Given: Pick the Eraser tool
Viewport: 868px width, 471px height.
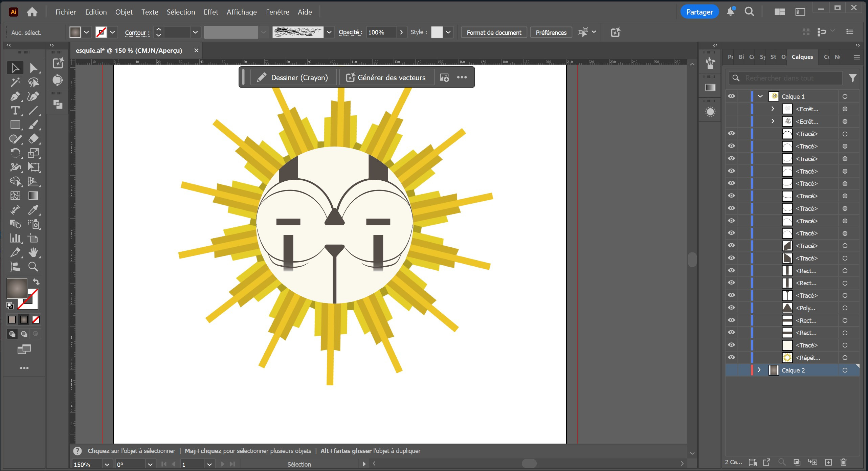Looking at the screenshot, I should point(33,139).
